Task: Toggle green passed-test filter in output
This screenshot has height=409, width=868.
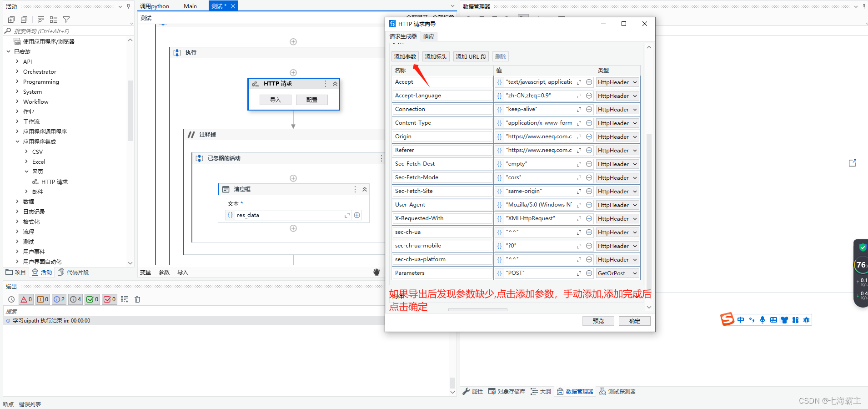Action: coord(92,299)
